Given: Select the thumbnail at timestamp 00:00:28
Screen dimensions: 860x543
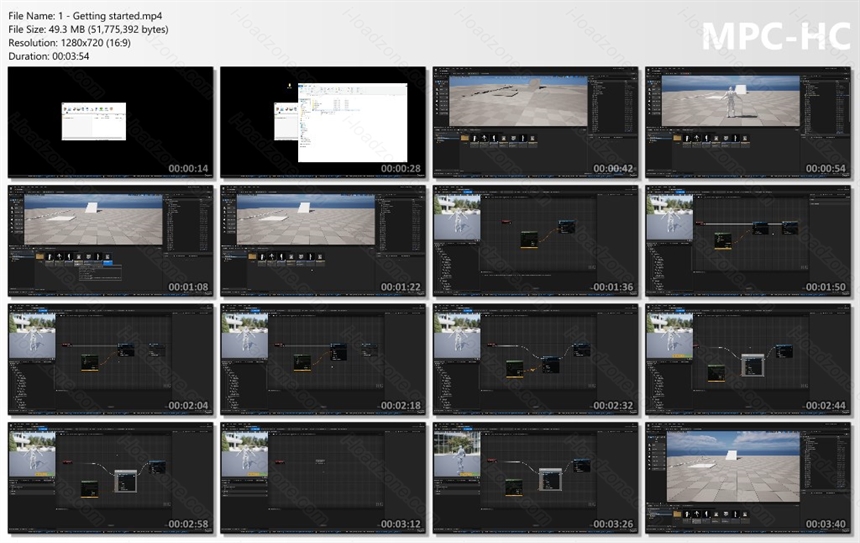Looking at the screenshot, I should [x=323, y=122].
